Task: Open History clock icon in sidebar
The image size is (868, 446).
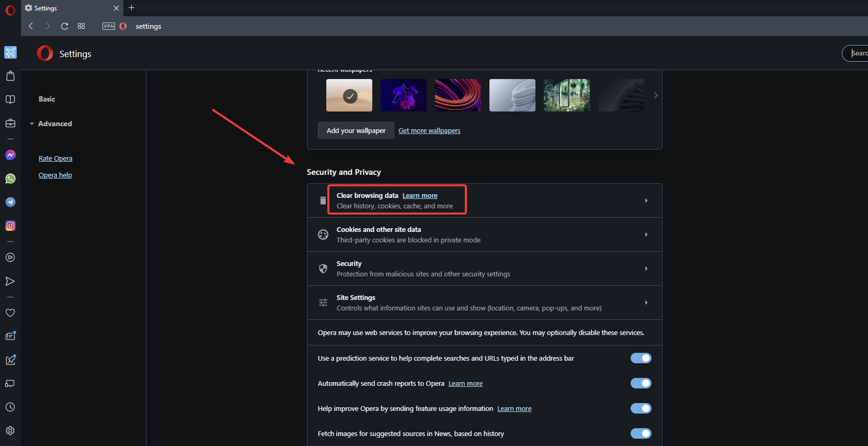Action: click(x=10, y=407)
